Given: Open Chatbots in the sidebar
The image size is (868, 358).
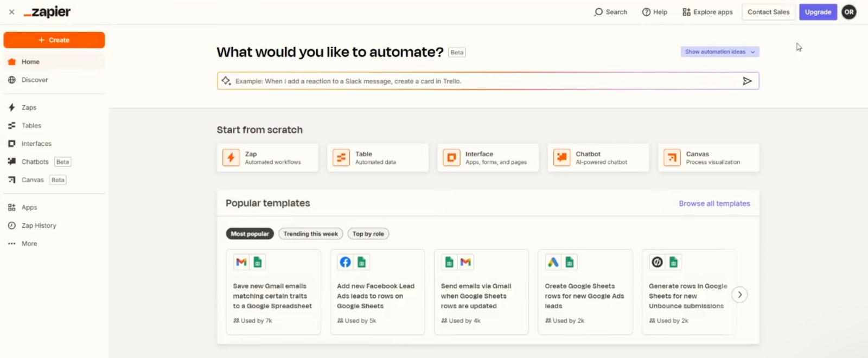Looking at the screenshot, I should point(54,162).
